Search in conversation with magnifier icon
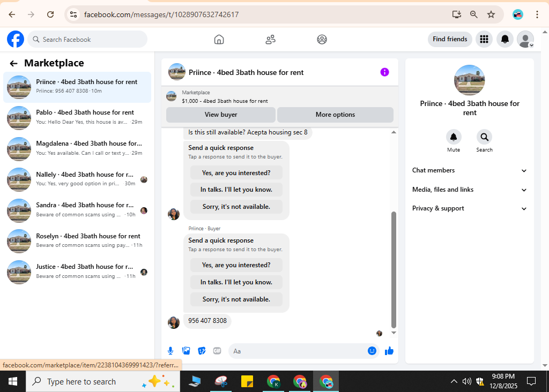549x392 pixels. pos(484,137)
